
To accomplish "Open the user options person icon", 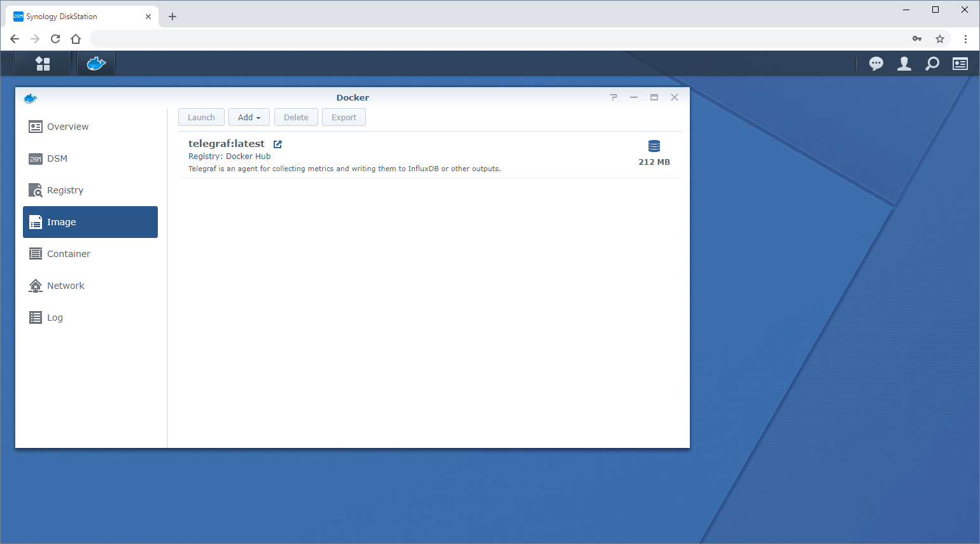I will click(x=904, y=64).
